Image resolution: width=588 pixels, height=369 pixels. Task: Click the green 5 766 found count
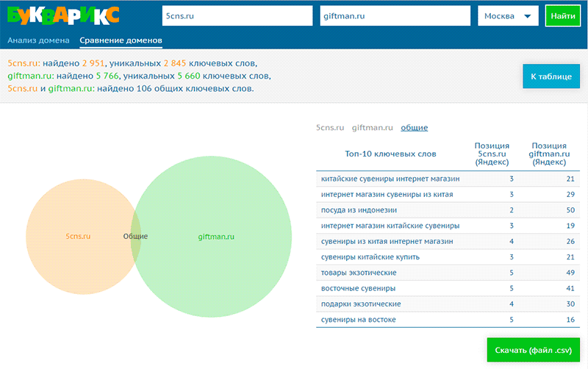[x=107, y=76]
